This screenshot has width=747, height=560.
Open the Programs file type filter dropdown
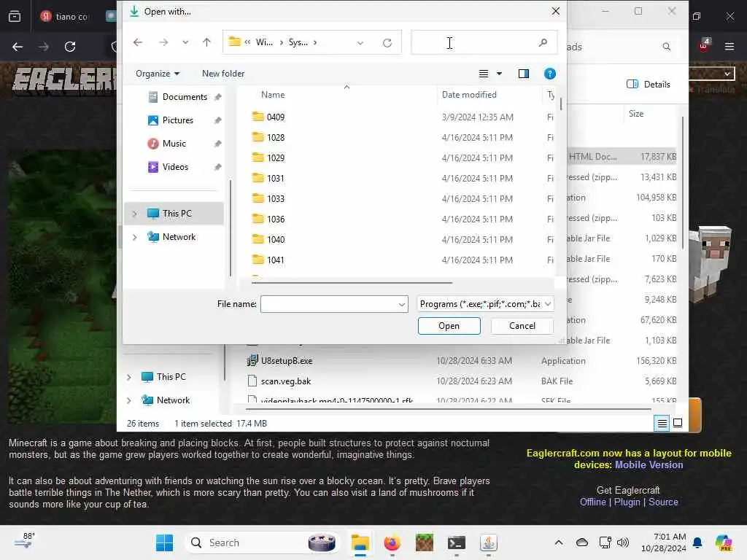coord(485,304)
